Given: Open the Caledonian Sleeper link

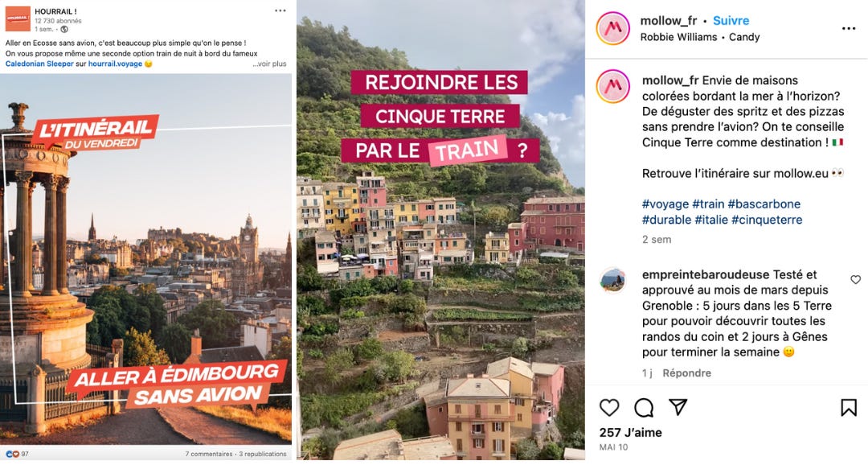Looking at the screenshot, I should coord(39,64).
